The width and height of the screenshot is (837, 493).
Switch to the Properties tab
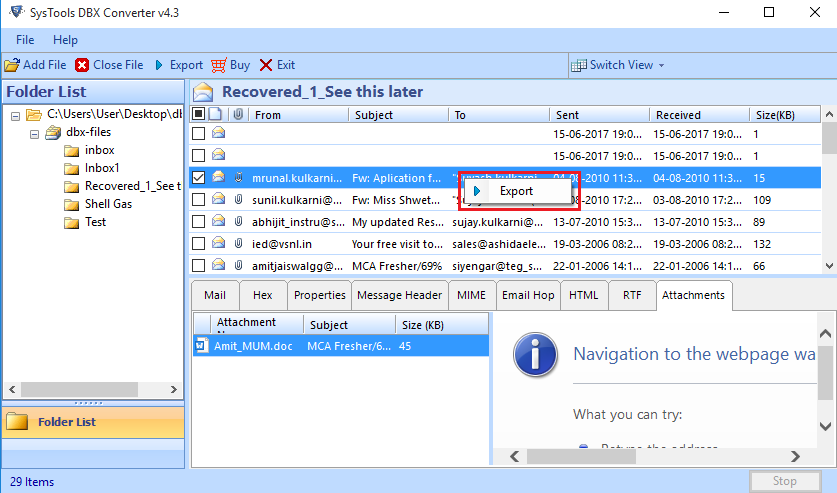coord(319,296)
